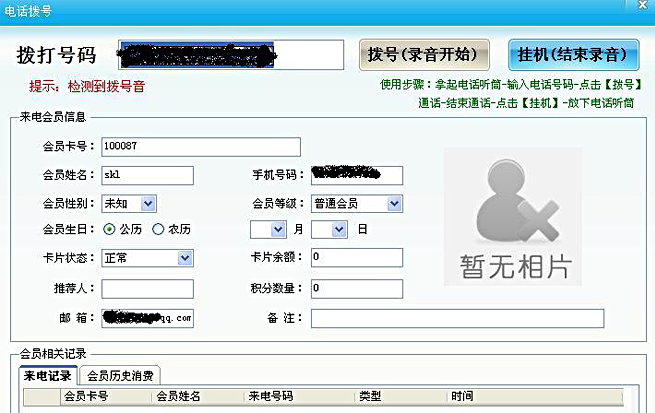The width and height of the screenshot is (655, 413).
Task: Open the birthday month (月) dropdown
Action: click(280, 230)
